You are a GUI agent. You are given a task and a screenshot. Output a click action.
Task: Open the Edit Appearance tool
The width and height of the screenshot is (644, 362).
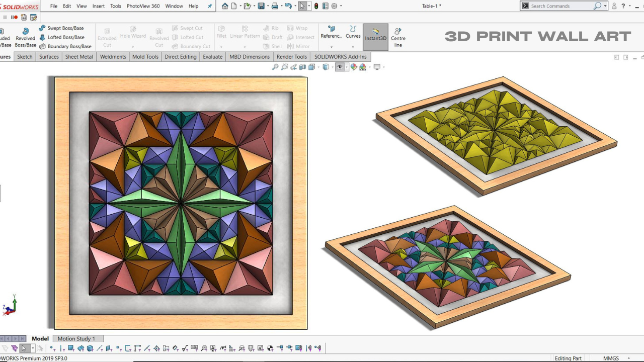[354, 66]
